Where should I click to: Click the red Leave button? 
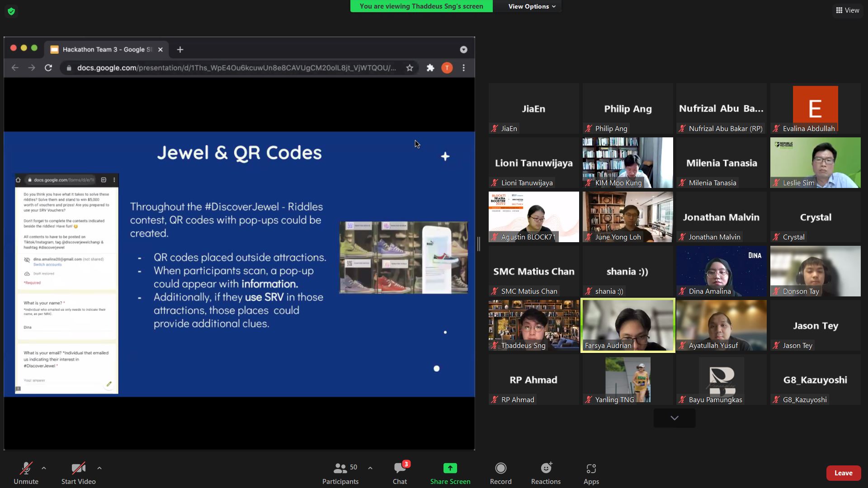pyautogui.click(x=843, y=473)
